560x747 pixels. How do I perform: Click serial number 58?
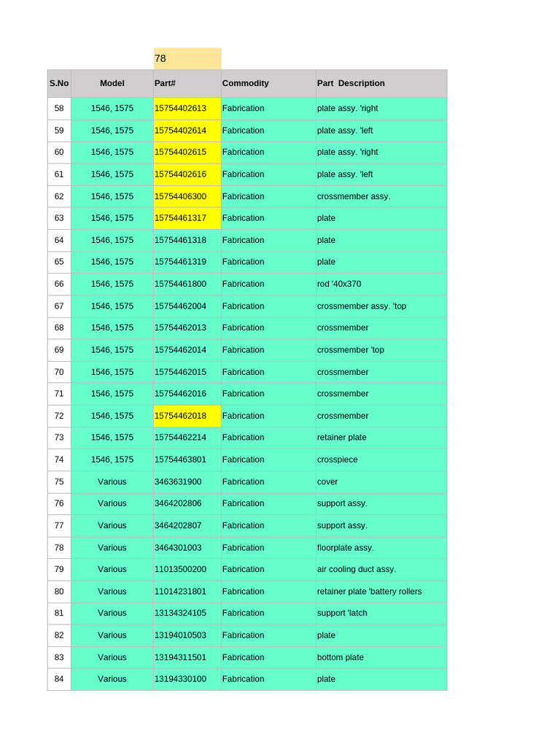coord(59,109)
